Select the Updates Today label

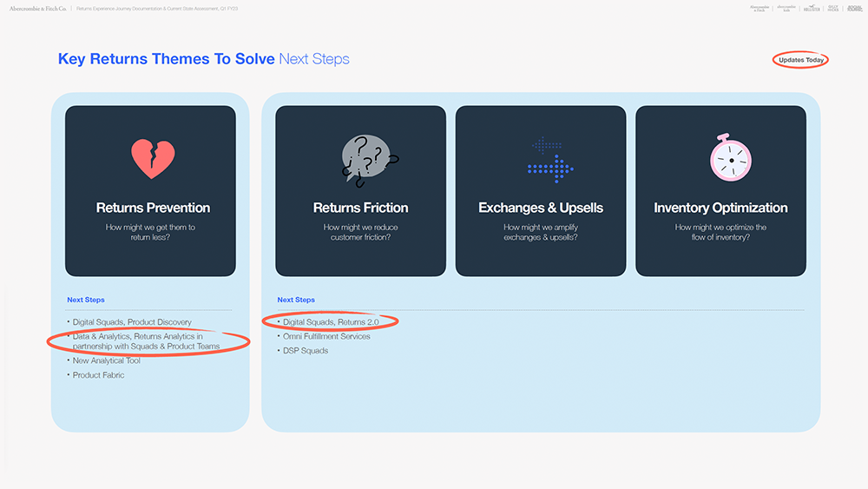coord(801,60)
